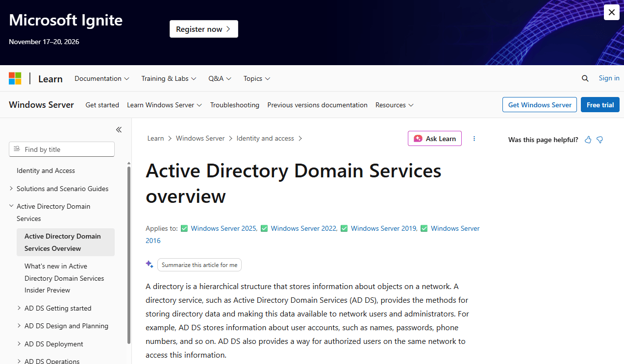624x364 pixels.
Task: Click the Get Windows Server button
Action: point(540,105)
